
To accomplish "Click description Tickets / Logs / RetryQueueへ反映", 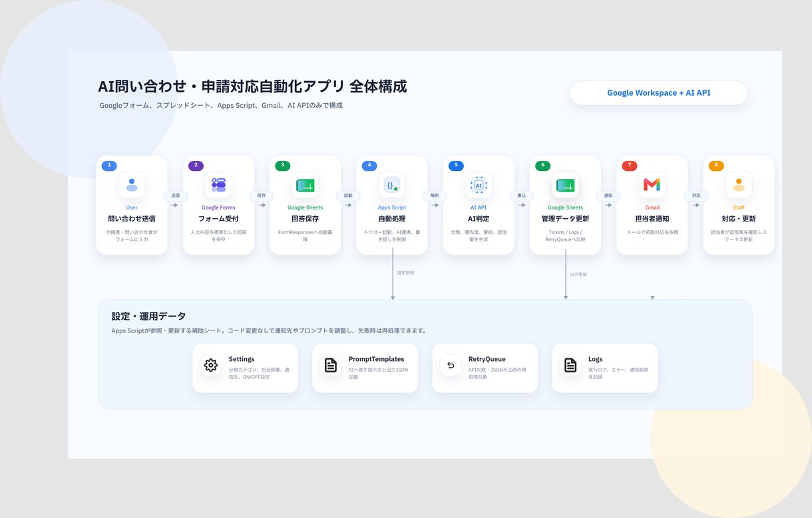I will click(565, 235).
